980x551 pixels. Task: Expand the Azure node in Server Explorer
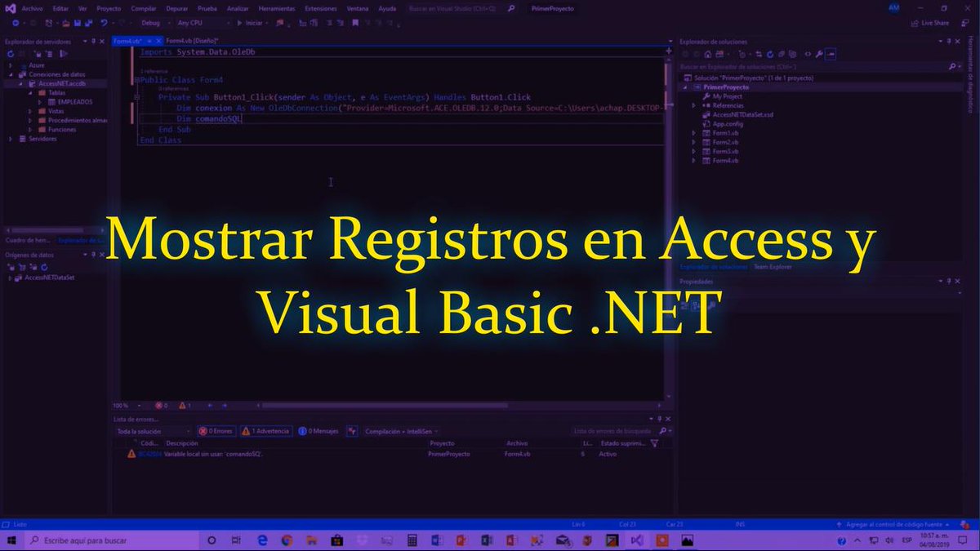point(11,64)
